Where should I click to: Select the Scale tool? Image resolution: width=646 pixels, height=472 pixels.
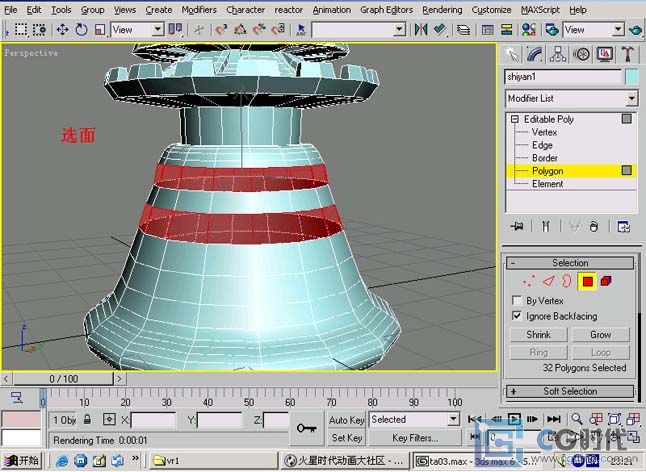(x=100, y=30)
